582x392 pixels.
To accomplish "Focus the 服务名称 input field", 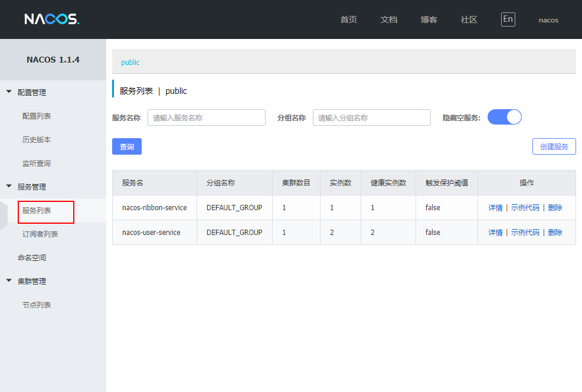I will coord(206,117).
